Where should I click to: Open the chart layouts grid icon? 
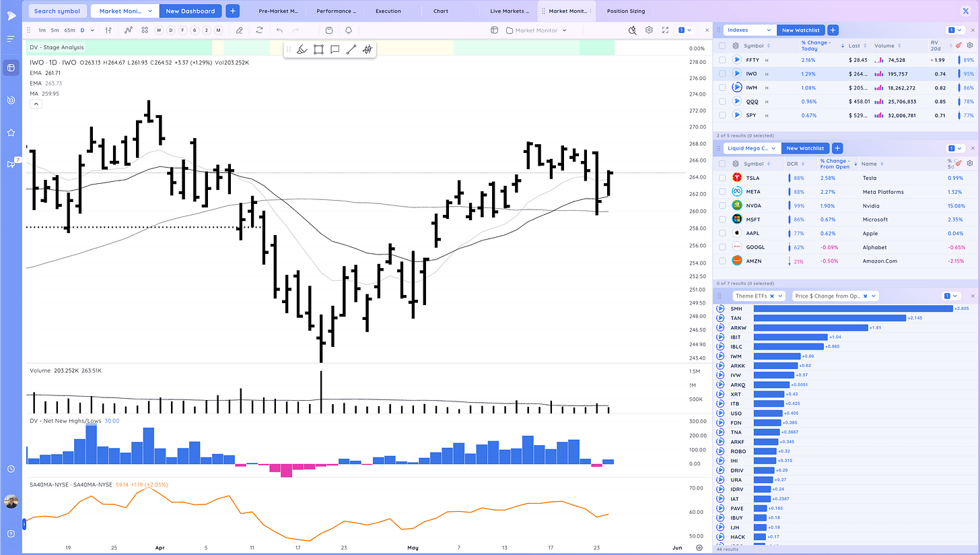(x=144, y=30)
